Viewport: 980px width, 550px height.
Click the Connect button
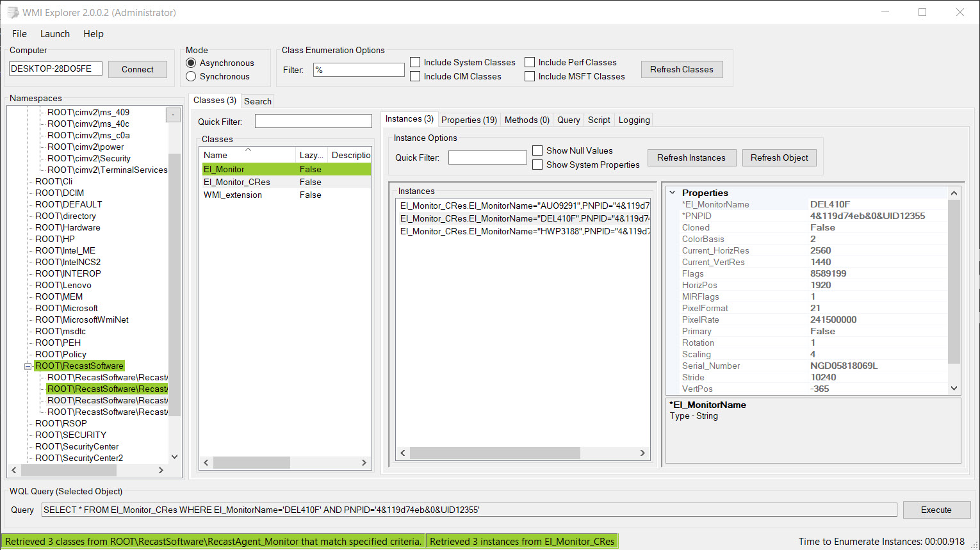(138, 69)
